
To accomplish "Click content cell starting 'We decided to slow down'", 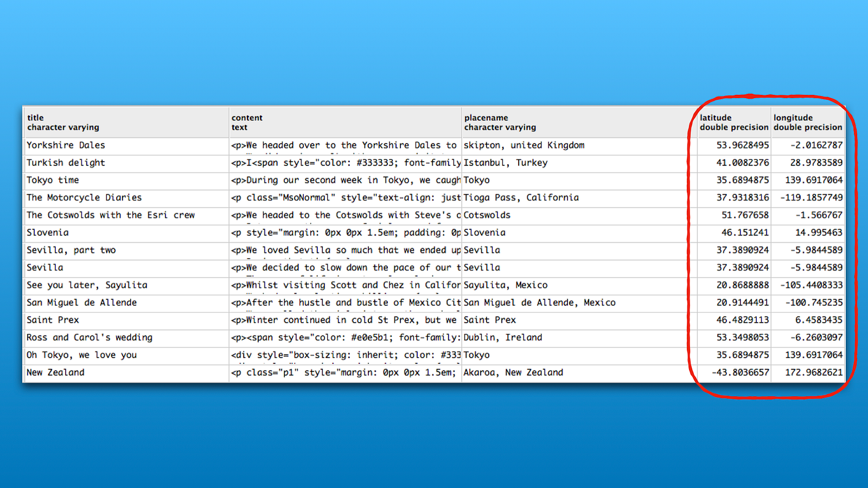I will (x=346, y=267).
